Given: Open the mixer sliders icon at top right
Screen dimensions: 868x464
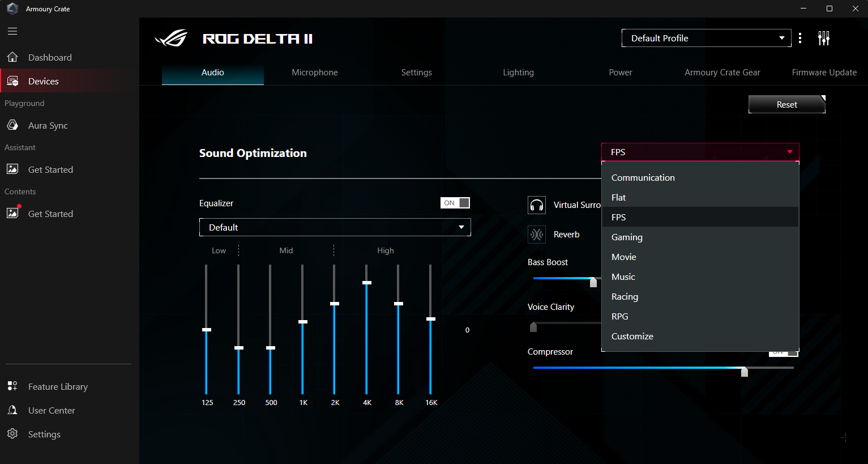Looking at the screenshot, I should tap(824, 38).
